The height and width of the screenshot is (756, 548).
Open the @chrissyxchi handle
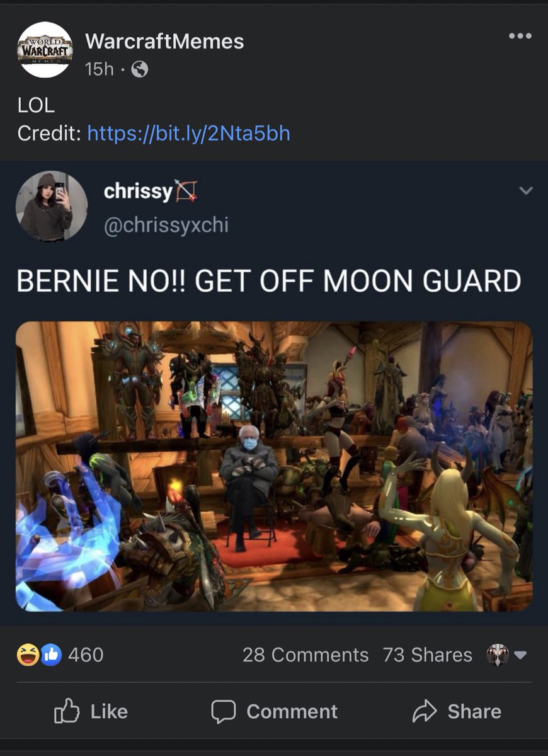(x=166, y=225)
